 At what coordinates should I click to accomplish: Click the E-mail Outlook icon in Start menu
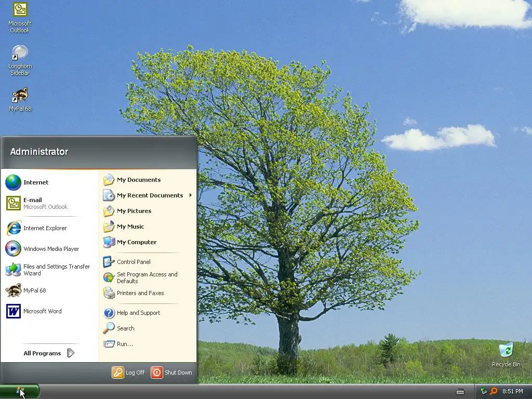(13, 203)
